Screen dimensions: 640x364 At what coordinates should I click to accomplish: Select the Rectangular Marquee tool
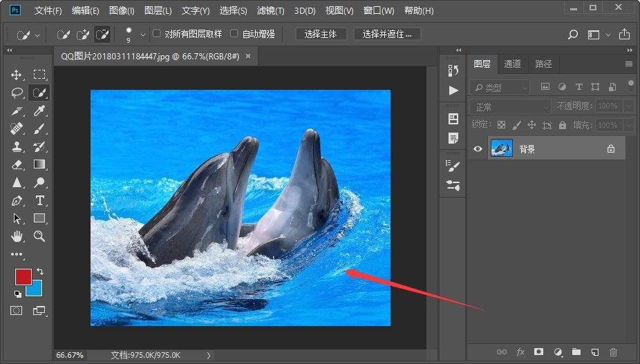(39, 75)
